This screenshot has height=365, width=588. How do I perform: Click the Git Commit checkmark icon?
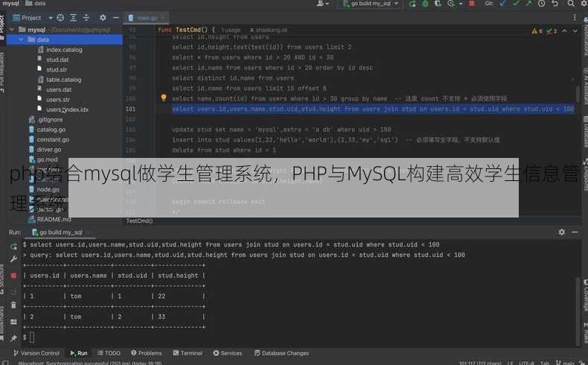coord(516,4)
